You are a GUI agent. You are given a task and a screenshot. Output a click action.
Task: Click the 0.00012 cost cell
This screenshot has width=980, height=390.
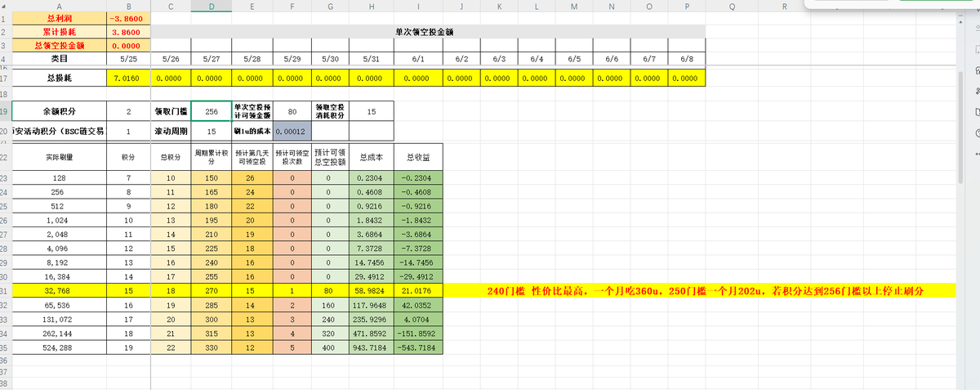[291, 130]
